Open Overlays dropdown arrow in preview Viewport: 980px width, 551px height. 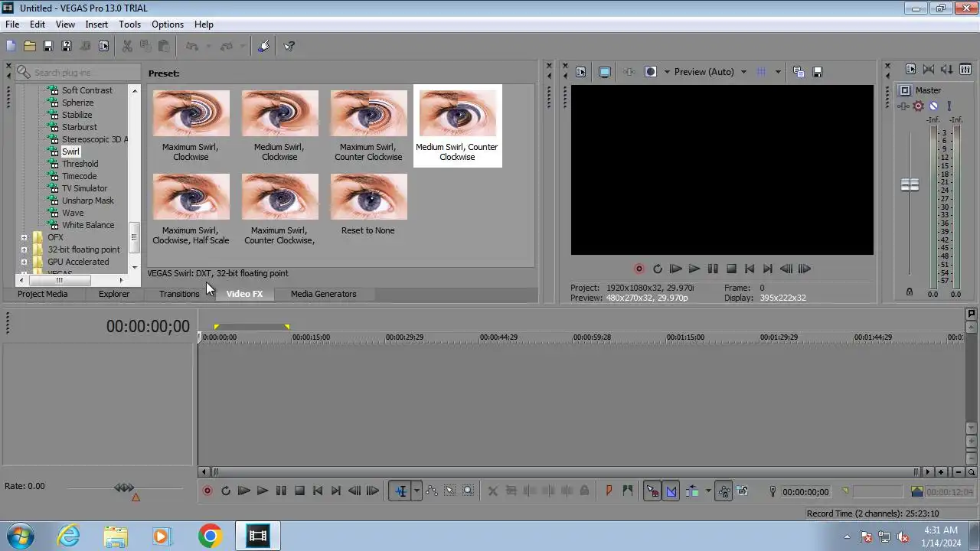point(778,72)
